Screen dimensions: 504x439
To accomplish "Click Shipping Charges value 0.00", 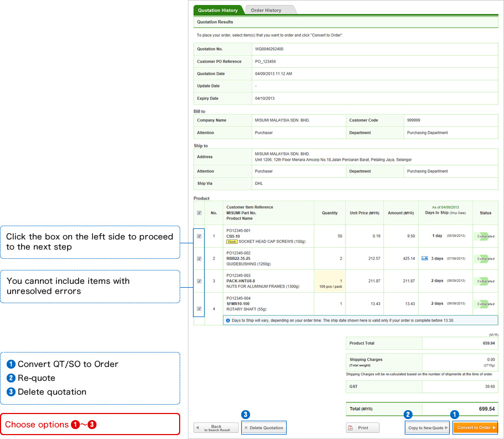I will pyautogui.click(x=491, y=360).
